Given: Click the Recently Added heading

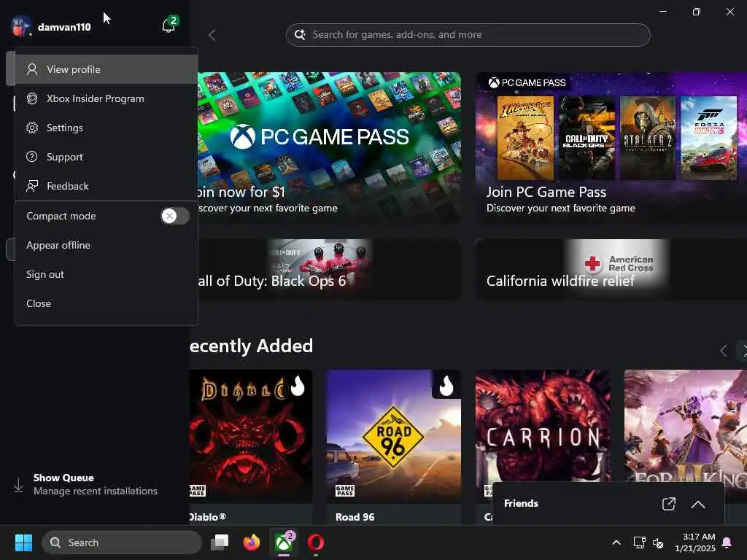Looking at the screenshot, I should tap(252, 346).
